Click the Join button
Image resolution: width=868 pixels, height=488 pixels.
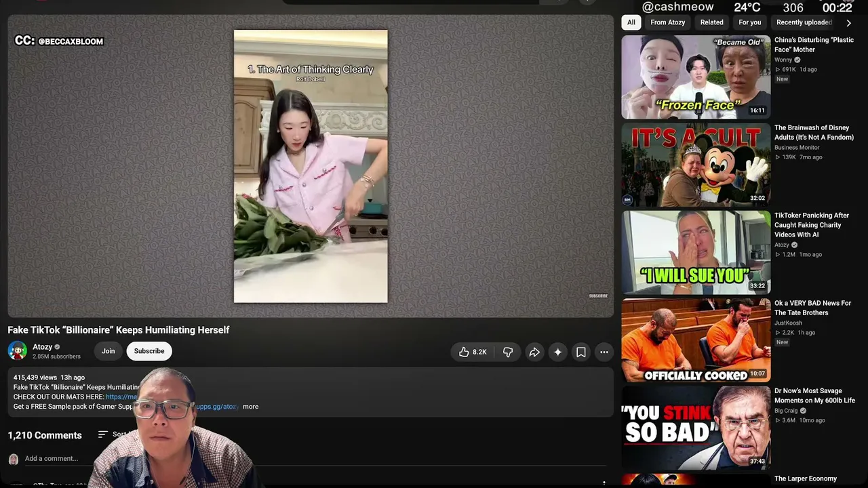pos(108,351)
